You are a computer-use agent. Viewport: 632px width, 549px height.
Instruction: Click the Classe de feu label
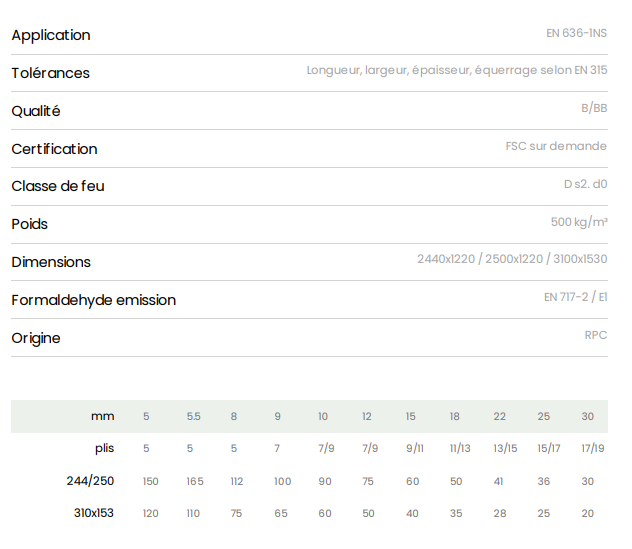tap(58, 186)
